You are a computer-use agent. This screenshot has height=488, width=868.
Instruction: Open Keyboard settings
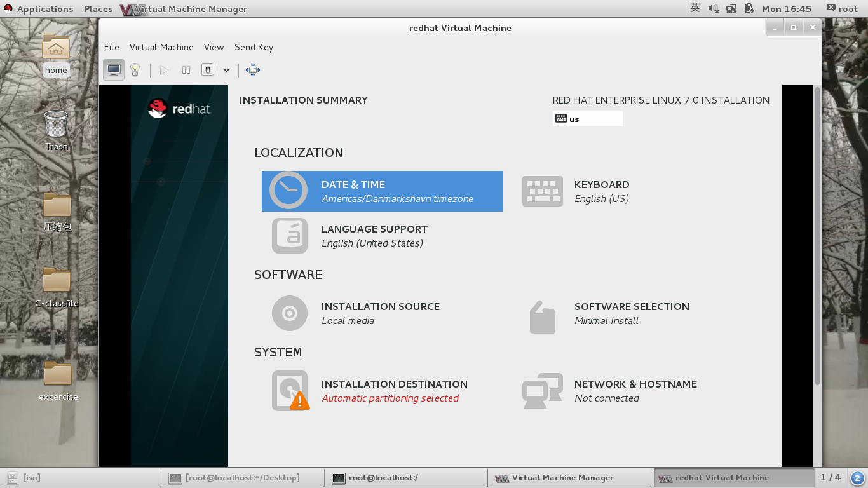pyautogui.click(x=601, y=191)
